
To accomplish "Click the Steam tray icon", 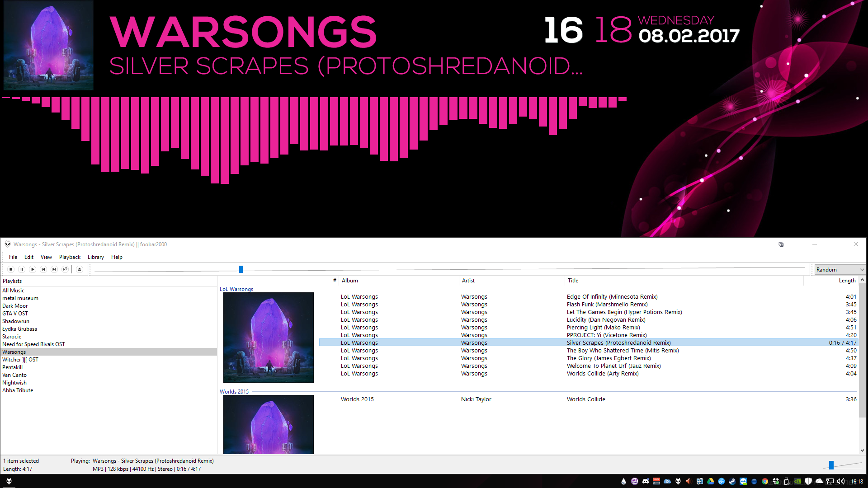I will pyautogui.click(x=732, y=481).
